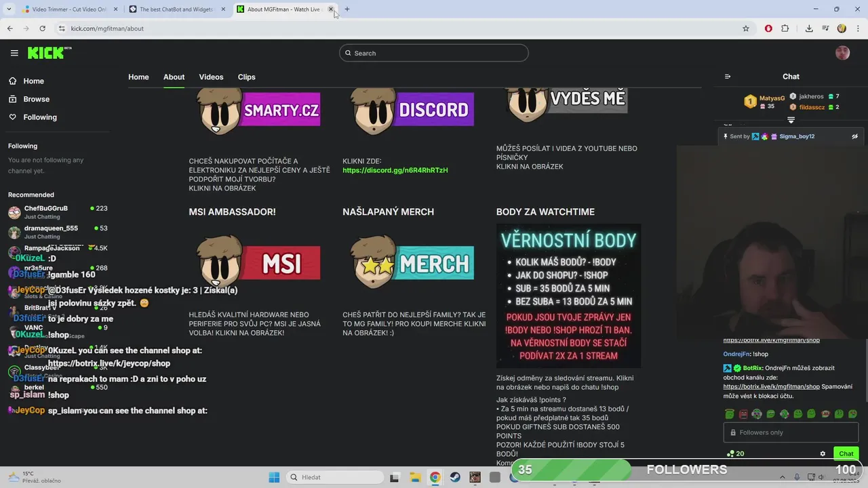Open Task View on the taskbar
Screen dimensions: 868x488
click(394, 477)
